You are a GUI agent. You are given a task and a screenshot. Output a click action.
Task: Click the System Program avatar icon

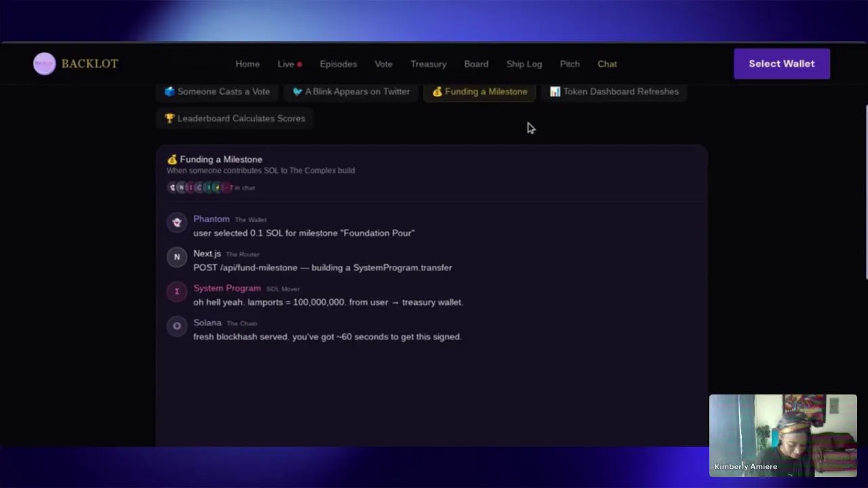177,291
